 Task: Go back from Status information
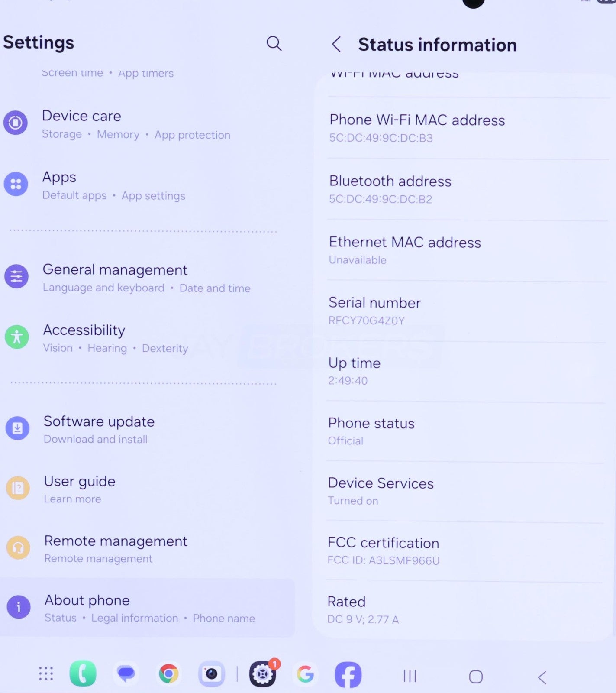[336, 44]
